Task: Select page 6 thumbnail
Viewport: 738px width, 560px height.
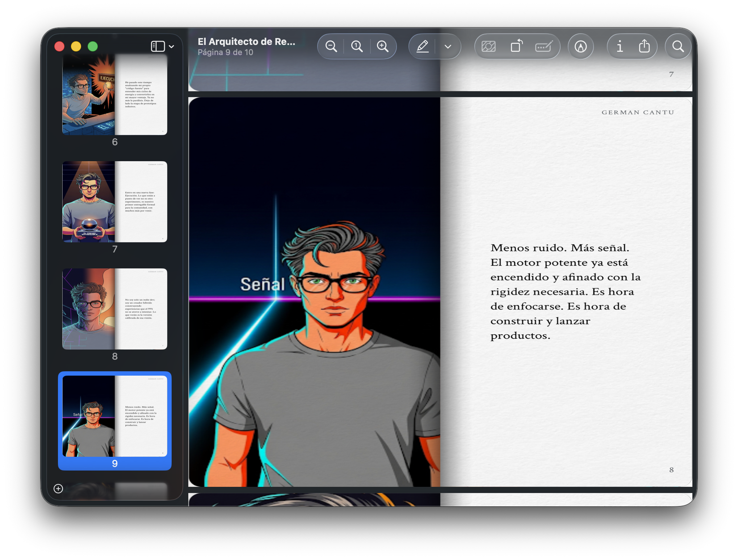Action: pyautogui.click(x=115, y=95)
